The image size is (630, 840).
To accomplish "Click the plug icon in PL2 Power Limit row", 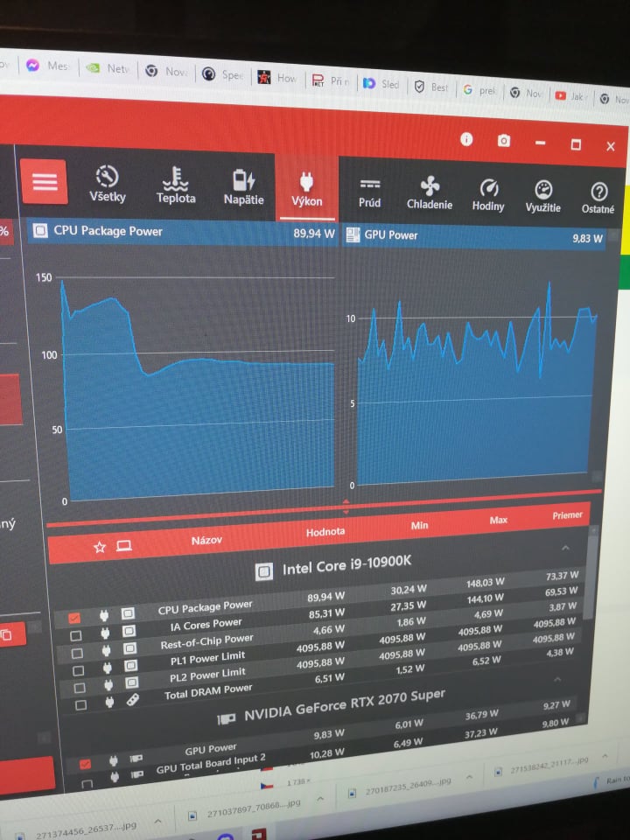I will tap(108, 684).
